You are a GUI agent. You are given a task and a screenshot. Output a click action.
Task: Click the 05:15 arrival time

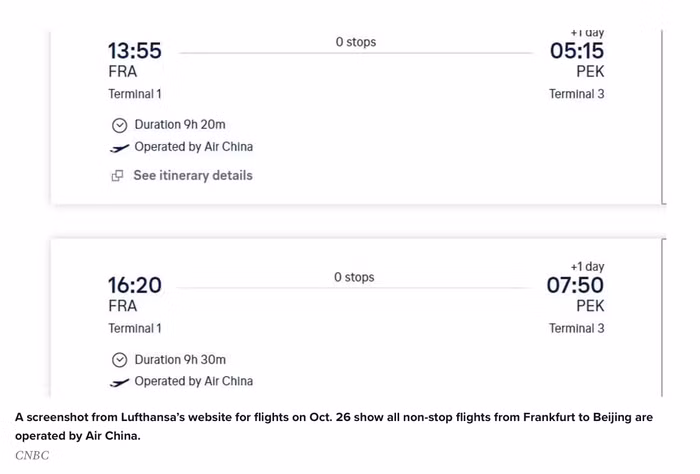pyautogui.click(x=577, y=51)
